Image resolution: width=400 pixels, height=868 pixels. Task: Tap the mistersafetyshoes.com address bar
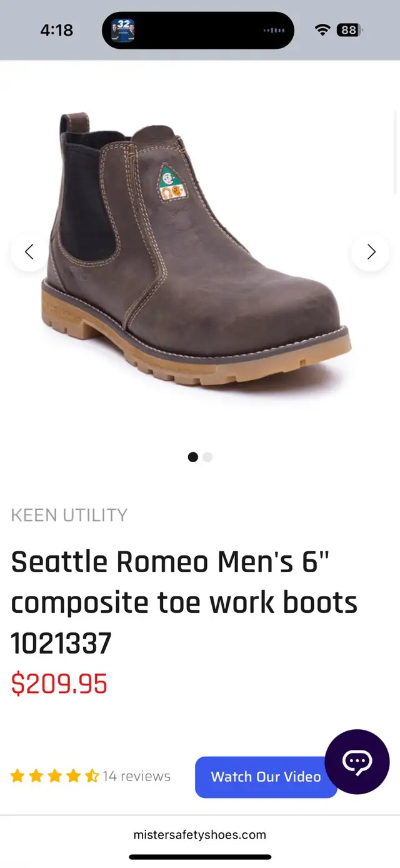tap(200, 834)
